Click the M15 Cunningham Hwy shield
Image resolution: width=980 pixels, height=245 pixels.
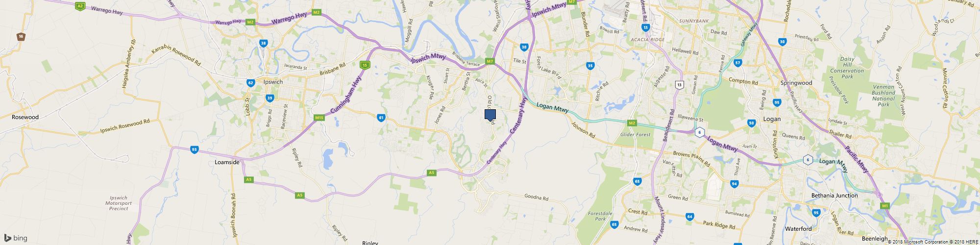click(x=319, y=117)
